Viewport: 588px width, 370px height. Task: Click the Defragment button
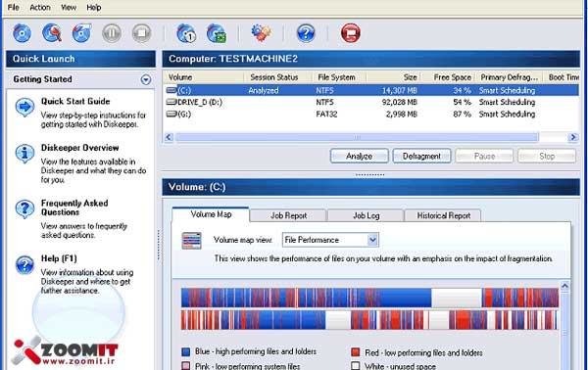pos(421,157)
